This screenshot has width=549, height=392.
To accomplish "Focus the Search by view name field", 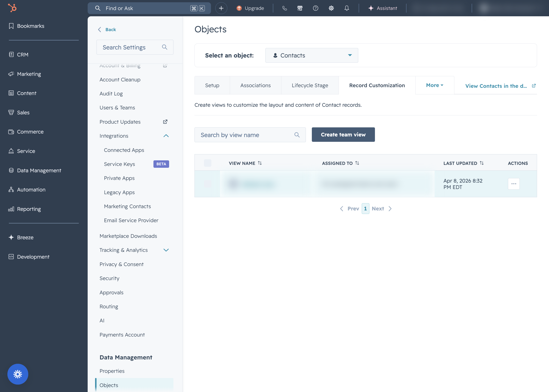I will click(250, 135).
